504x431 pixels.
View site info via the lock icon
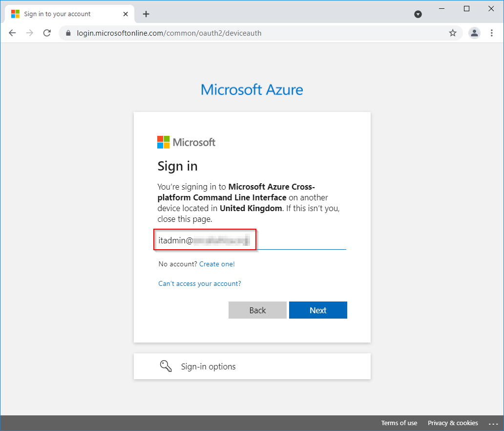click(x=68, y=33)
